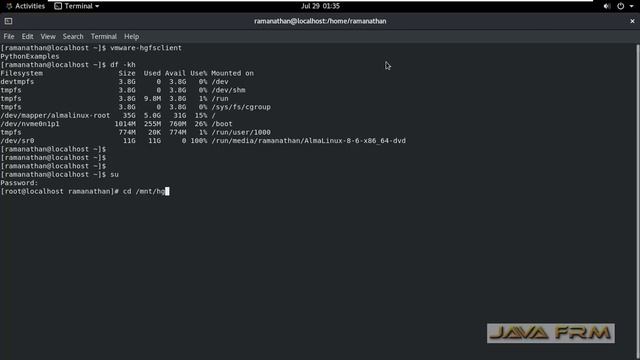Open the Terminal app menu in top bar
Image resolution: width=640 pixels, height=360 pixels.
pos(77,6)
